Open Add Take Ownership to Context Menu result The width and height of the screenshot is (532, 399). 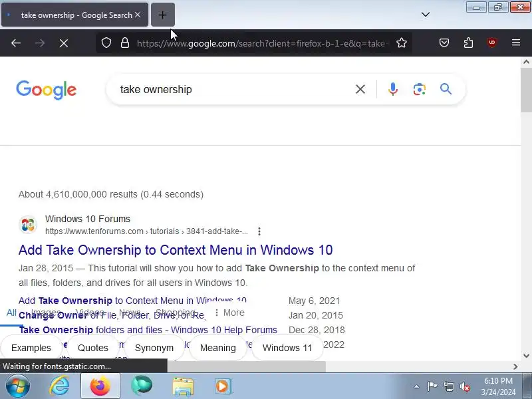(x=176, y=250)
